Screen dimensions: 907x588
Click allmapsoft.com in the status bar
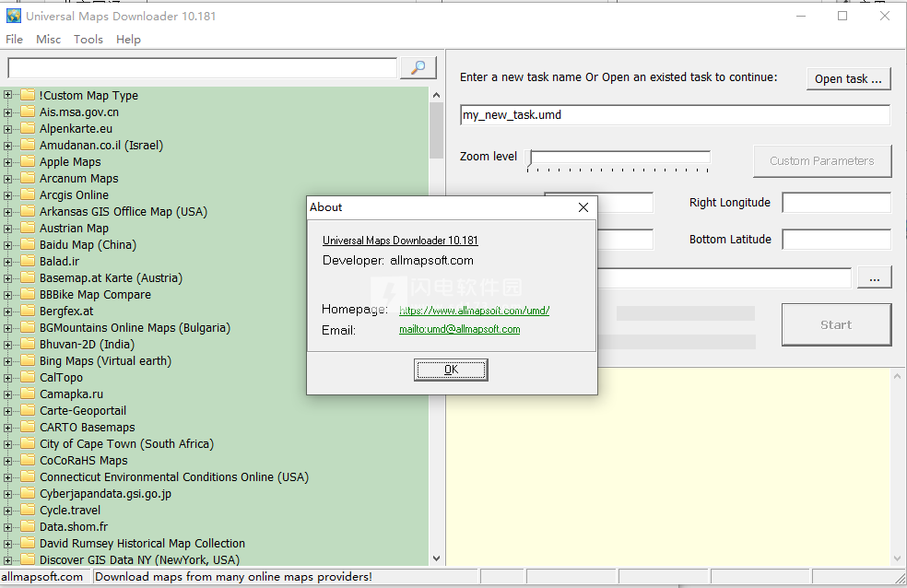pos(42,576)
